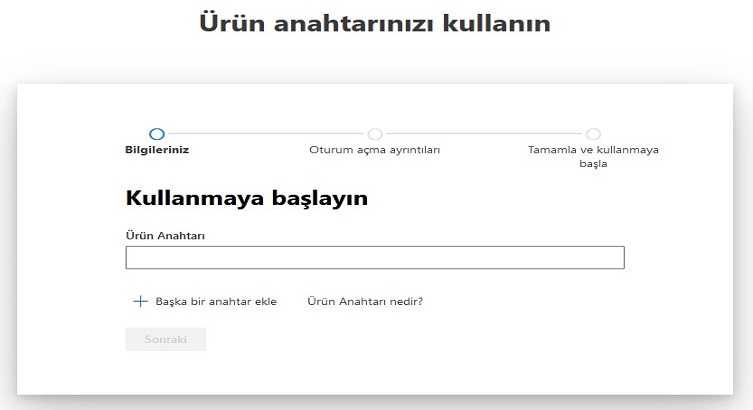
Task: Select the Oturum açma ayrıntıları step circle
Action: tap(375, 134)
